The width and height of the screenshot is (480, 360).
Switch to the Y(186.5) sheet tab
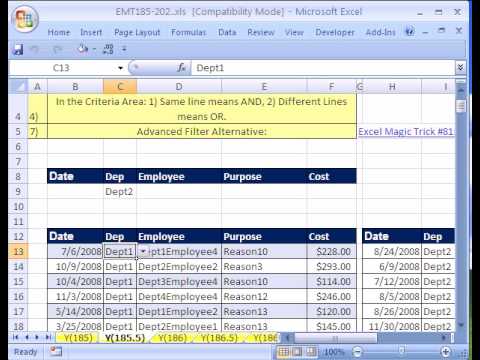pos(219,338)
